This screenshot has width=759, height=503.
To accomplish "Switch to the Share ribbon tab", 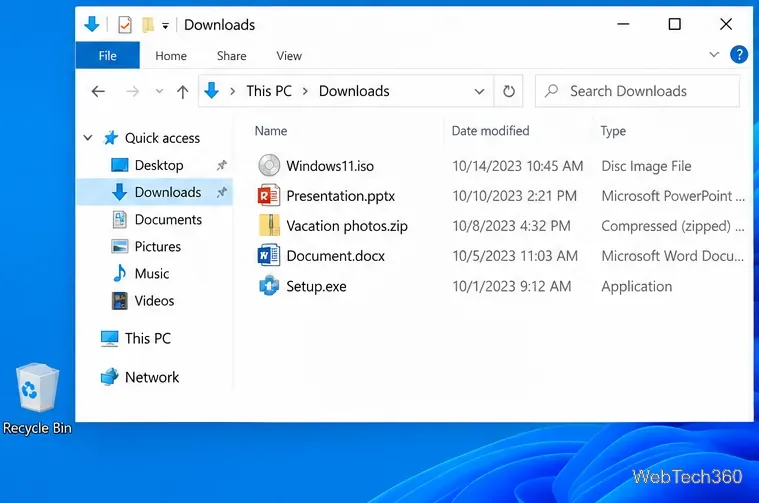I will (231, 56).
